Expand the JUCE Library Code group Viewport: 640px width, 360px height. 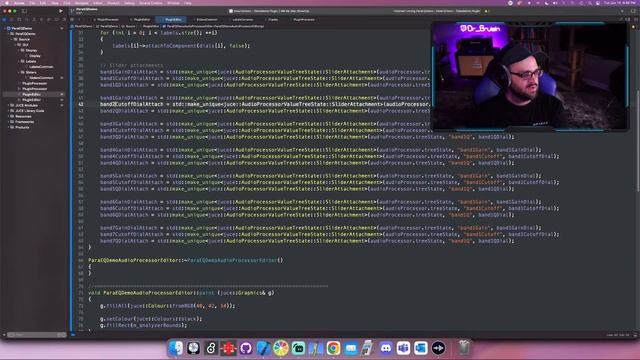click(x=9, y=111)
